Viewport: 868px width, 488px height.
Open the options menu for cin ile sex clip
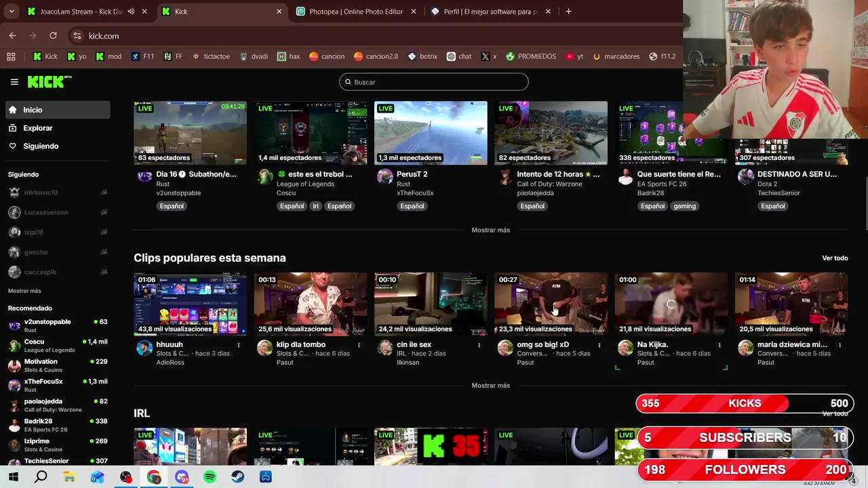pos(479,345)
